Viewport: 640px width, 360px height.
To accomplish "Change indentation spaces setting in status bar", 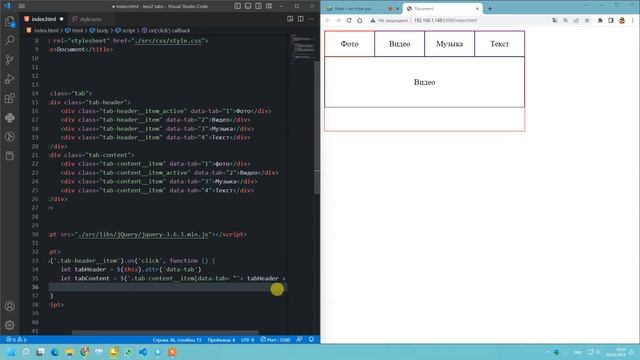I will (x=221, y=340).
